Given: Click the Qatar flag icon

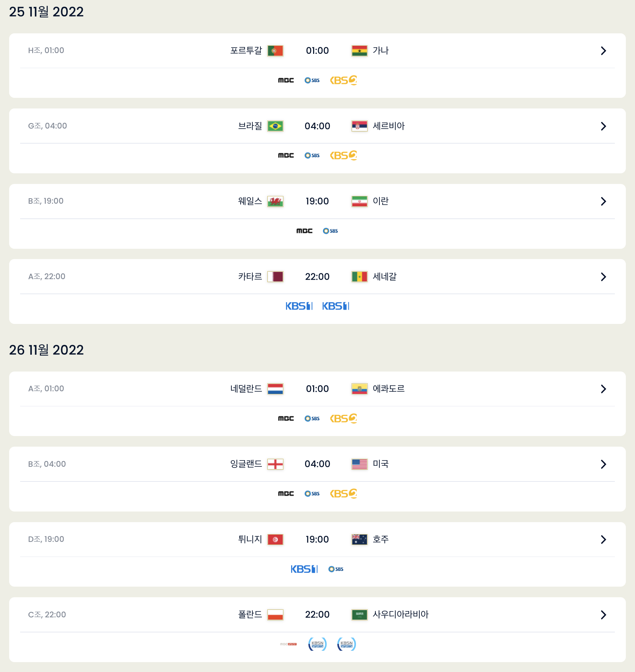Looking at the screenshot, I should pos(275,277).
